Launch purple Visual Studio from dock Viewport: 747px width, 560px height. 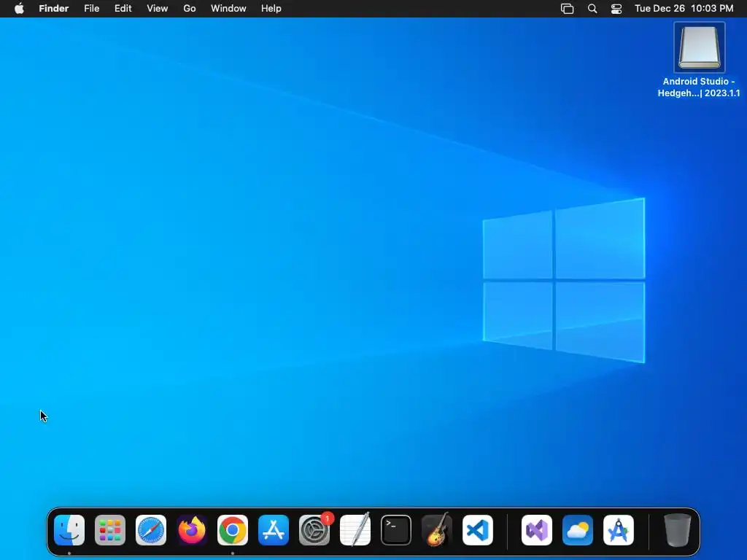pyautogui.click(x=537, y=530)
